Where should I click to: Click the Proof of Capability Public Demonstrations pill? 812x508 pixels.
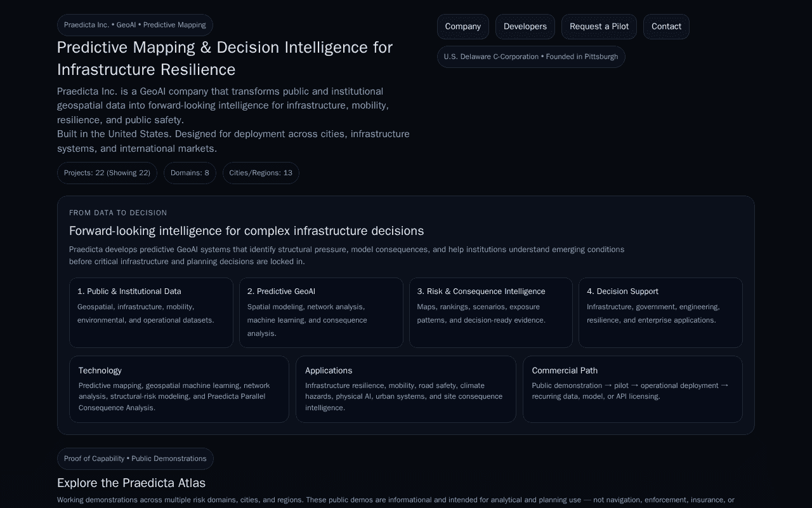pyautogui.click(x=135, y=458)
